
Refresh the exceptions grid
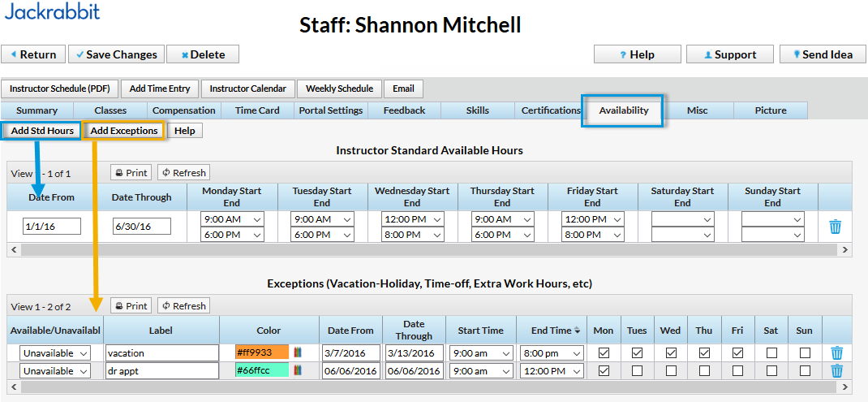[184, 305]
